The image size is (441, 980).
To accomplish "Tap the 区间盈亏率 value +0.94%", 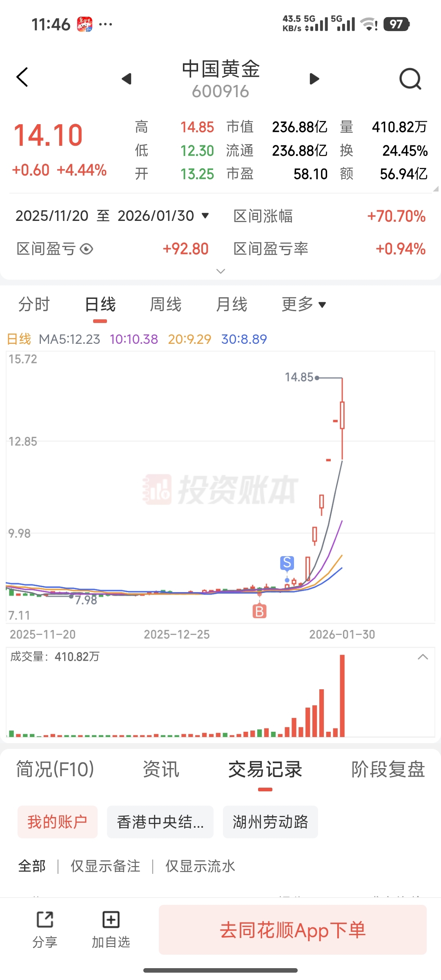I will point(401,249).
